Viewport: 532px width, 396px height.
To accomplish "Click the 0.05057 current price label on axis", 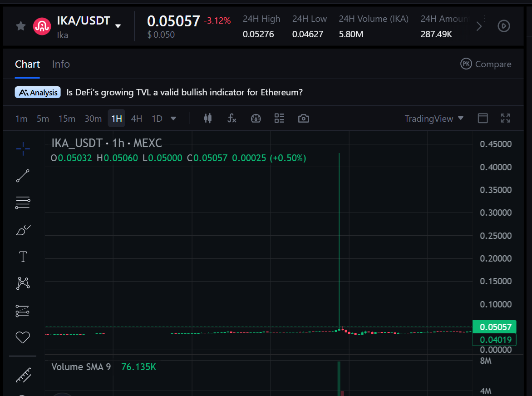I will tap(494, 327).
